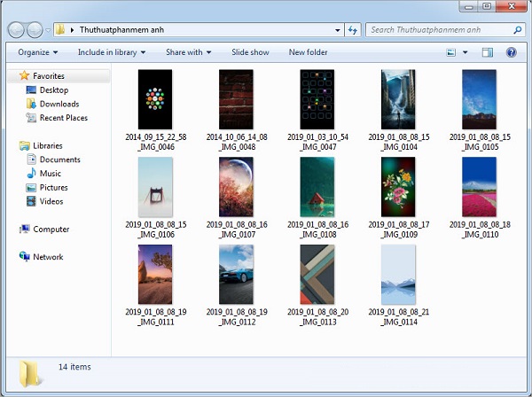
Task: Select the IMG_0112 blue car thumbnail
Action: [x=237, y=275]
